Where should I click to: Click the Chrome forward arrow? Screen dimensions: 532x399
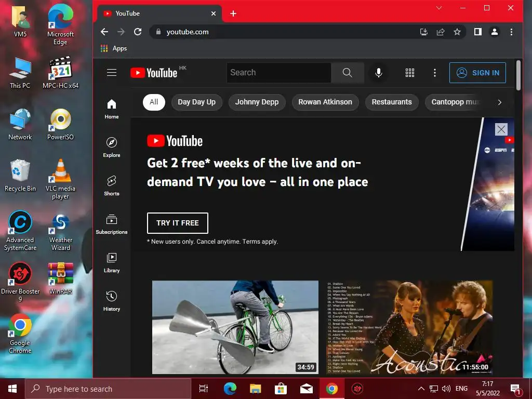tap(121, 32)
